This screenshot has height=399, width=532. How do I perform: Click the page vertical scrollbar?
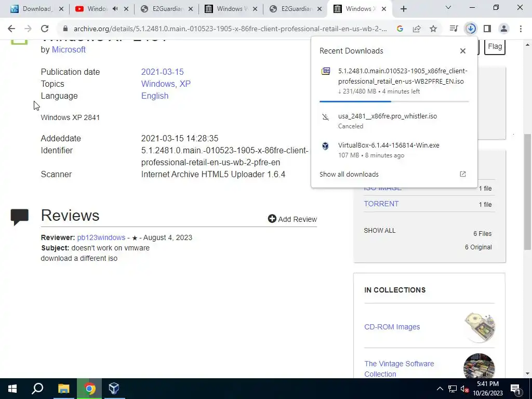(x=528, y=192)
